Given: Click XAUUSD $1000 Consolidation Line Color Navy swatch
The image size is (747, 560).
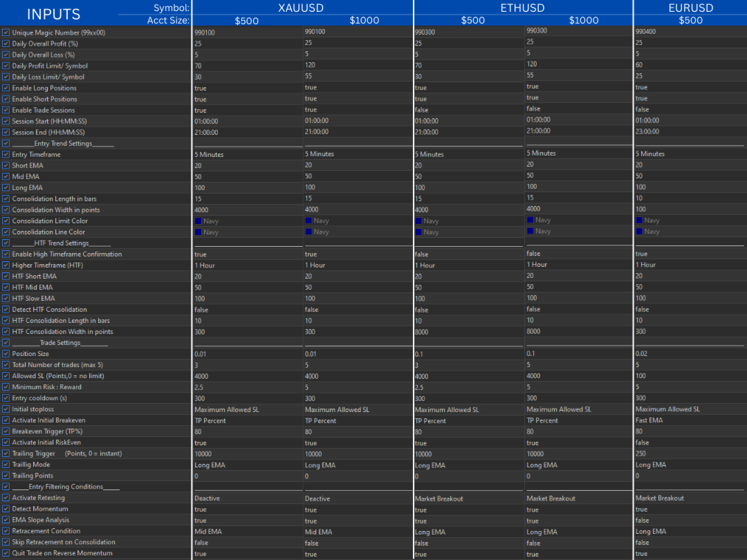Looking at the screenshot, I should [x=308, y=232].
